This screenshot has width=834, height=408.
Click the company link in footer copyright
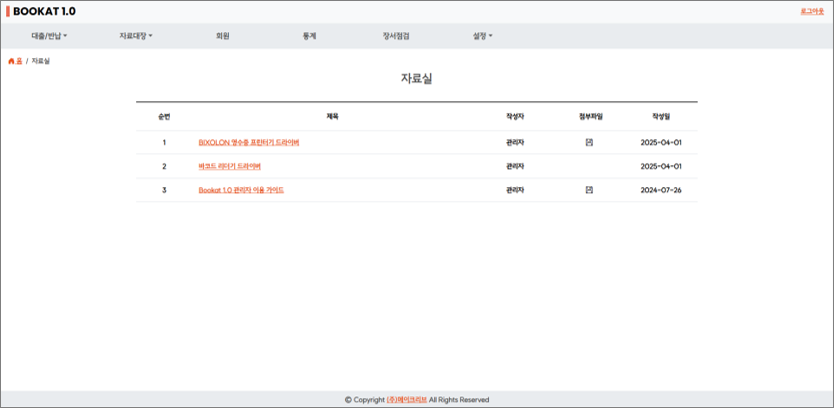(406, 400)
